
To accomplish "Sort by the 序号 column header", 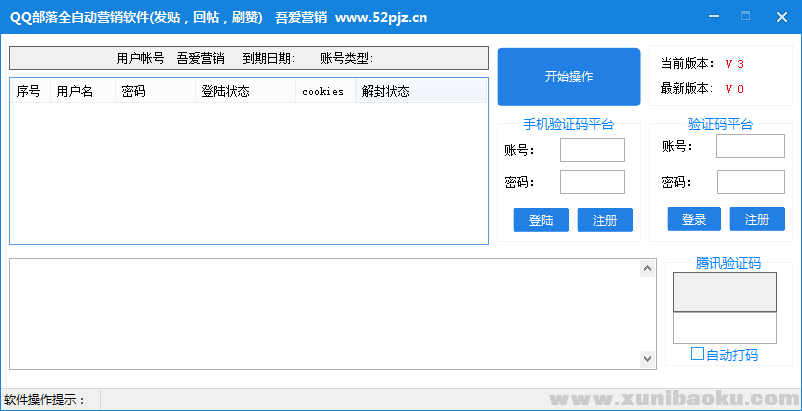I will coord(29,91).
